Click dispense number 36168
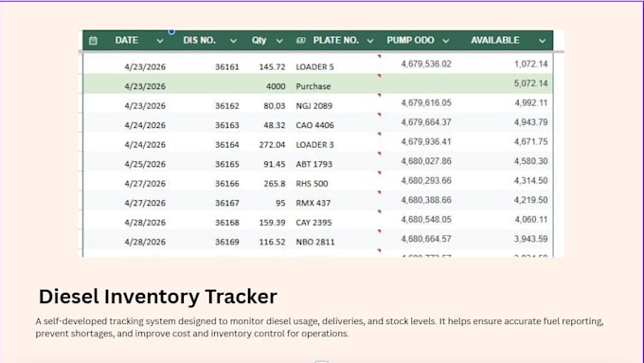The image size is (644, 363). click(x=227, y=223)
